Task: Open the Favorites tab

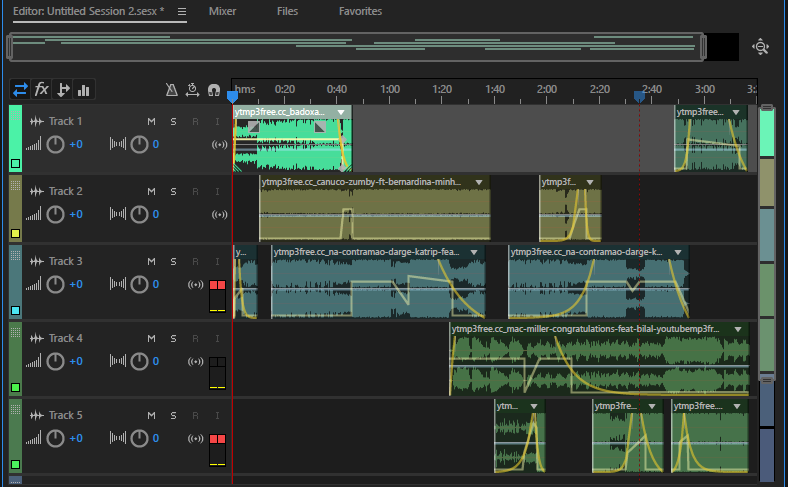Action: pos(360,11)
